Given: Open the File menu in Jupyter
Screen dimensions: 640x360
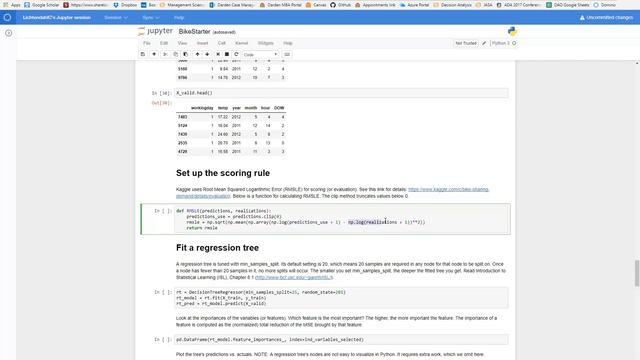Looking at the screenshot, I should pyautogui.click(x=147, y=43).
